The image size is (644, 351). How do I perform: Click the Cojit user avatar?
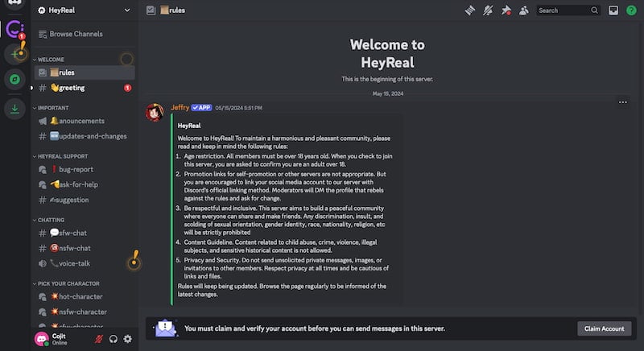[42, 339]
